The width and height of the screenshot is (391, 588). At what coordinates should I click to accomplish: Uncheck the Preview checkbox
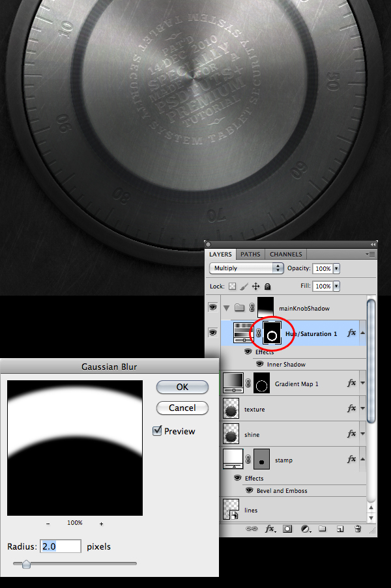tap(157, 431)
